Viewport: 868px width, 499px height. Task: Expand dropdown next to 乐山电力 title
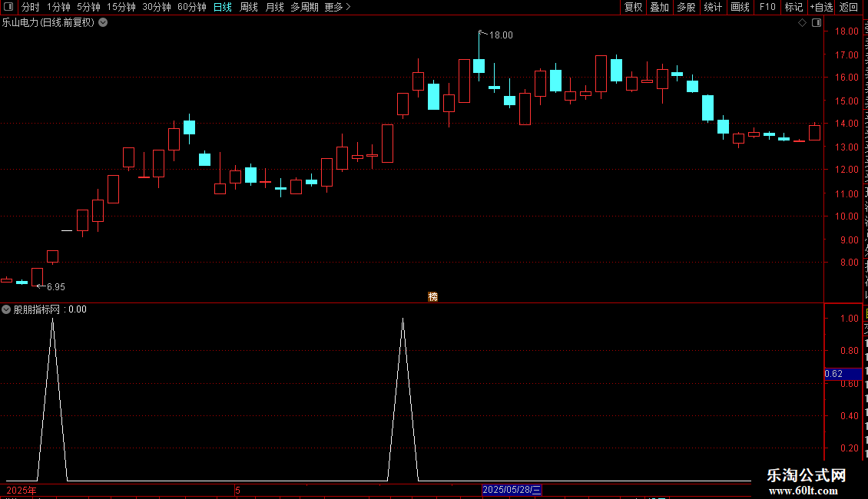(103, 23)
